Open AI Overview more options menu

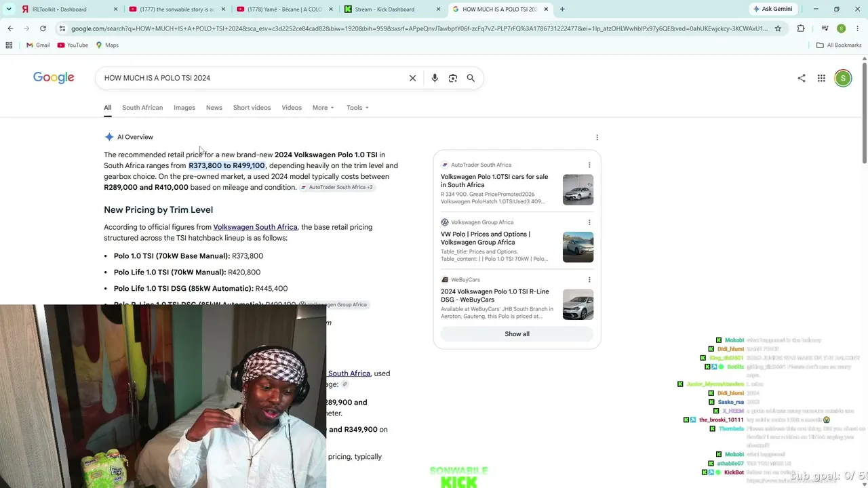(x=597, y=137)
